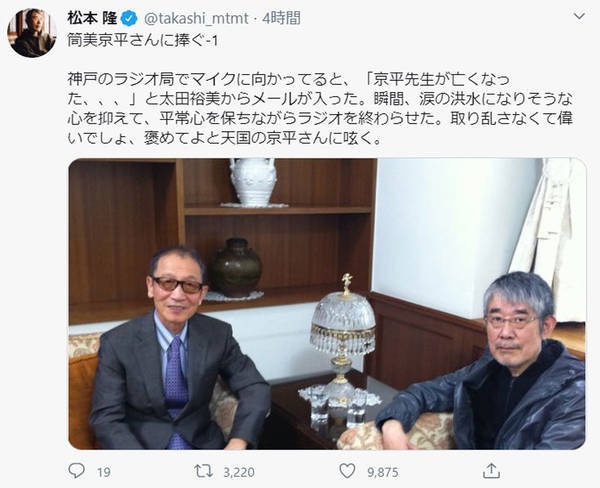Open the share upload icon
This screenshot has height=488, width=600.
[491, 471]
